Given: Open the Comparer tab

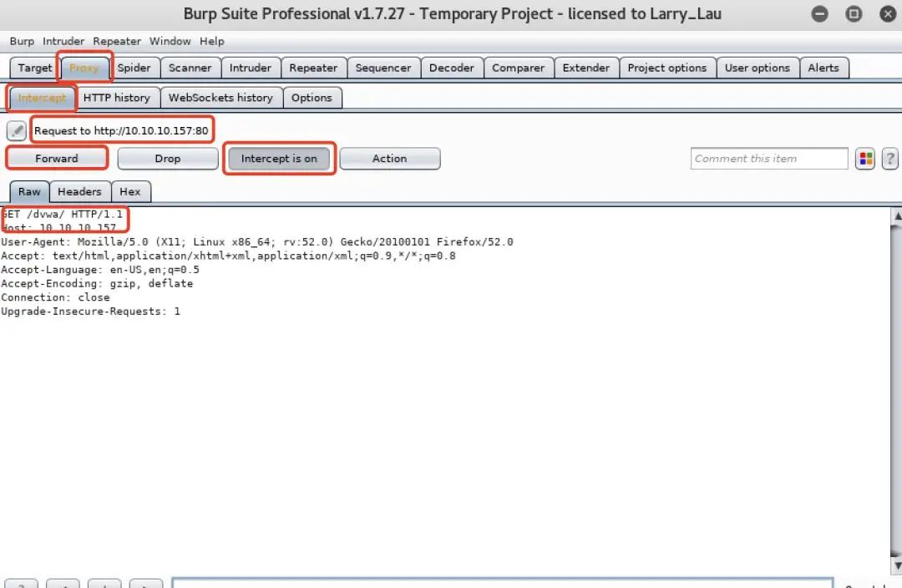Looking at the screenshot, I should 518,68.
